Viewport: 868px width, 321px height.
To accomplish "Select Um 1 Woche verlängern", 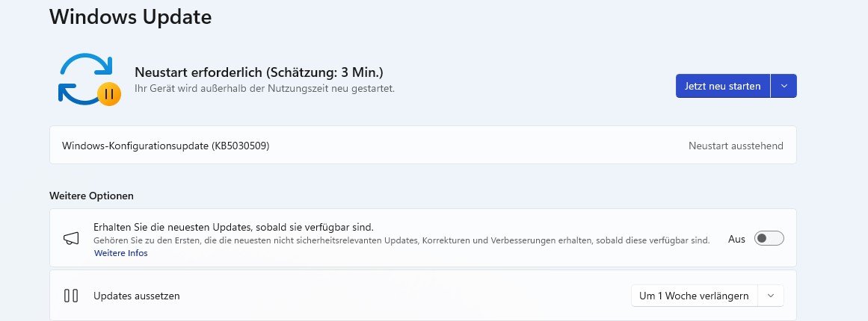I will (x=695, y=296).
